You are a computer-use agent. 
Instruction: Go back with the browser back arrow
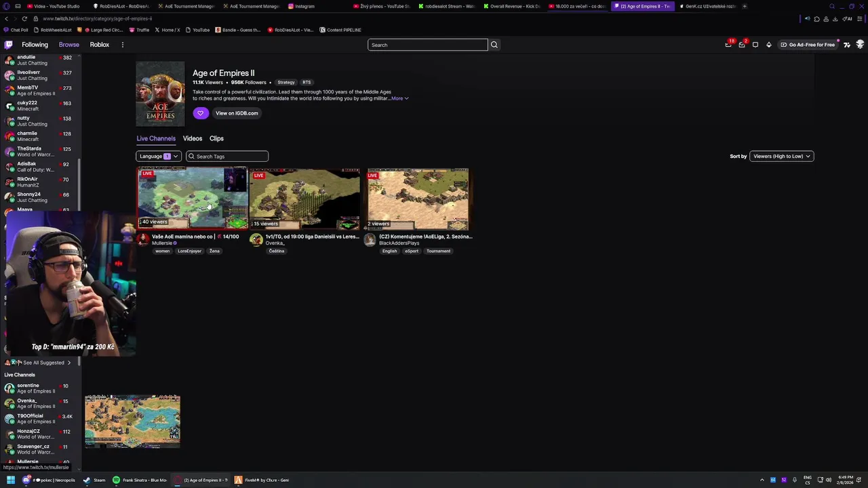(6, 19)
